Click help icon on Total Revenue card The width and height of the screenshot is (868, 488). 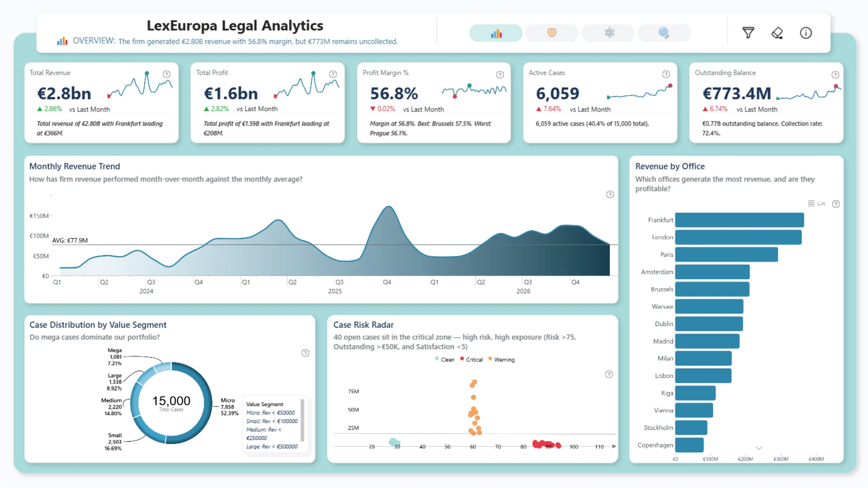point(166,74)
